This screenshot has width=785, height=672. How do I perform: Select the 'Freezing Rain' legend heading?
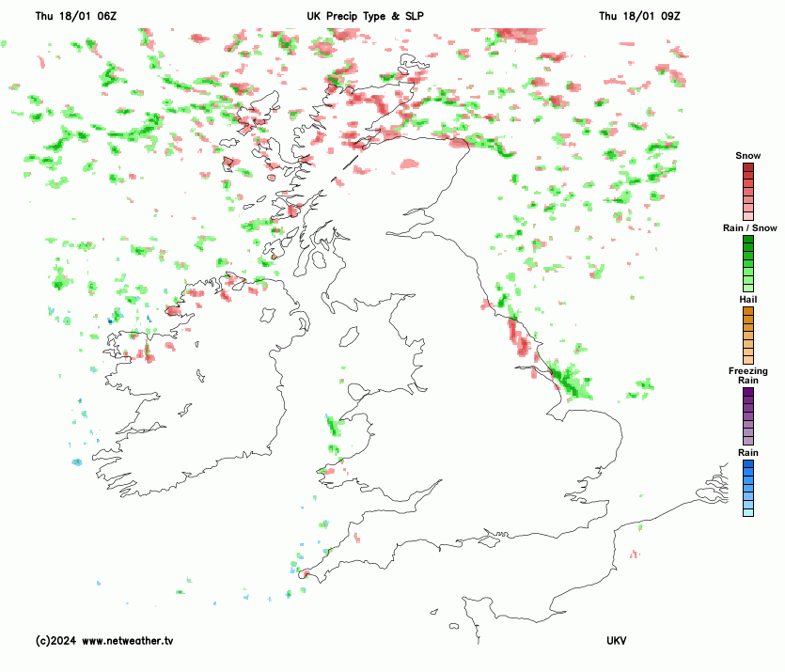click(x=748, y=375)
